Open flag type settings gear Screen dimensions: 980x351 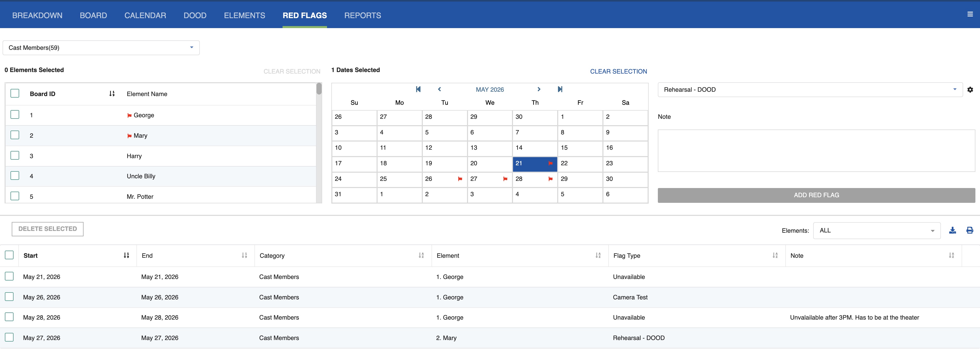coord(970,90)
